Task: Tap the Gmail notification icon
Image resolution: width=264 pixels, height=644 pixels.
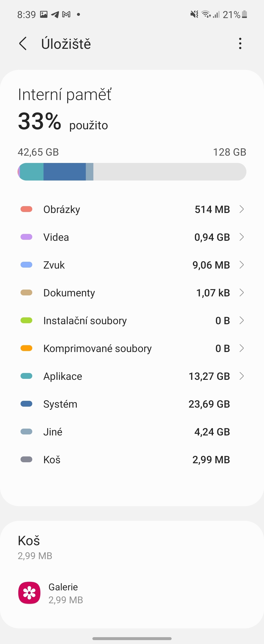Action: coord(66,14)
